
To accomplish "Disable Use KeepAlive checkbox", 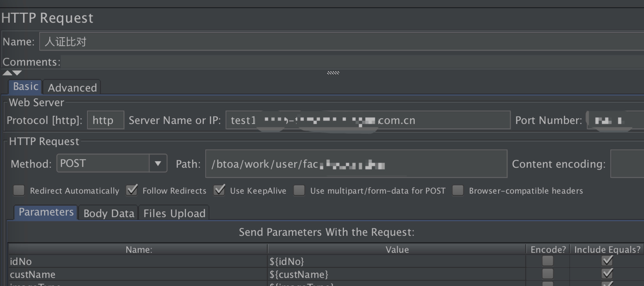I will [219, 191].
